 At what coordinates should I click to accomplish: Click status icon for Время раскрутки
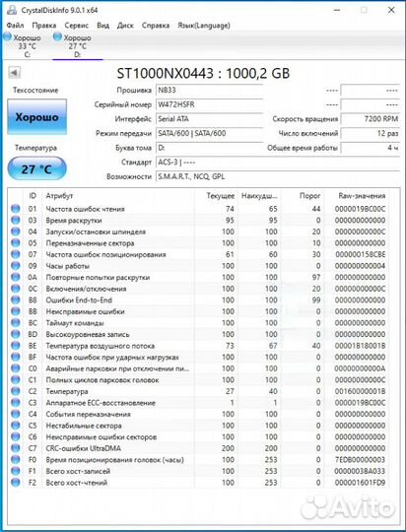click(x=16, y=221)
